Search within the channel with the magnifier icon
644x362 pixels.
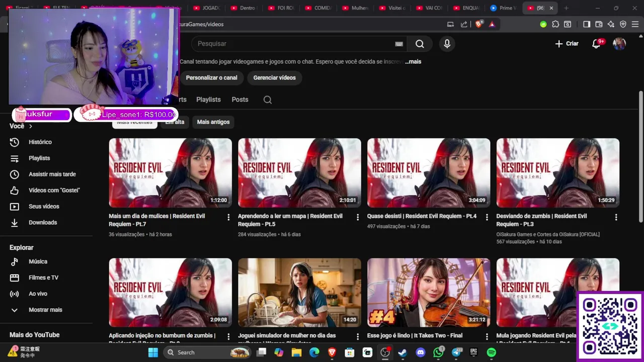click(268, 100)
